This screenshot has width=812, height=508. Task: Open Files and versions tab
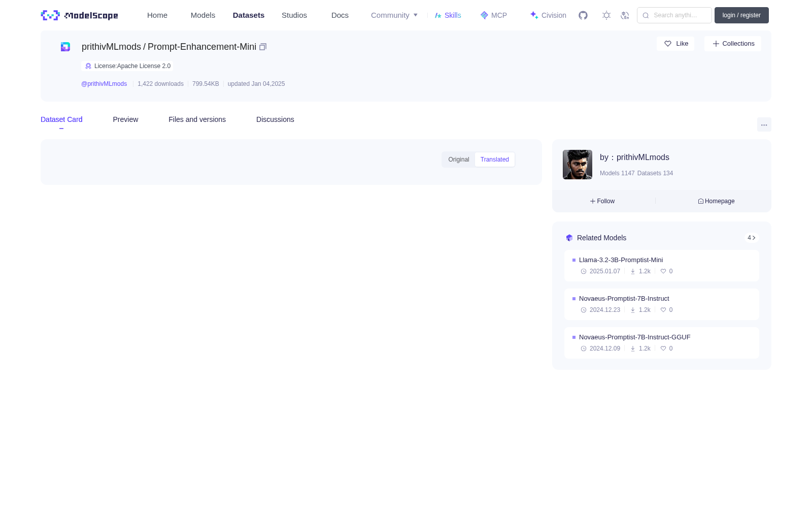(x=197, y=119)
